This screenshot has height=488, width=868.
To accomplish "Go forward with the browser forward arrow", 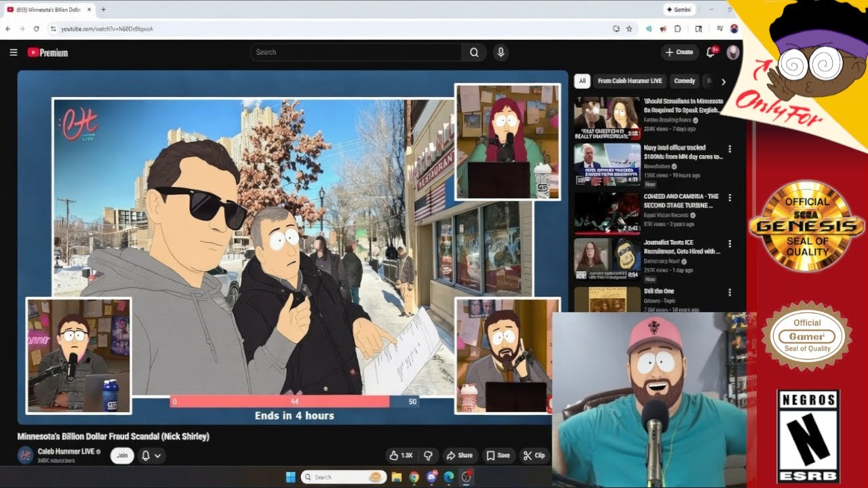I will (22, 28).
